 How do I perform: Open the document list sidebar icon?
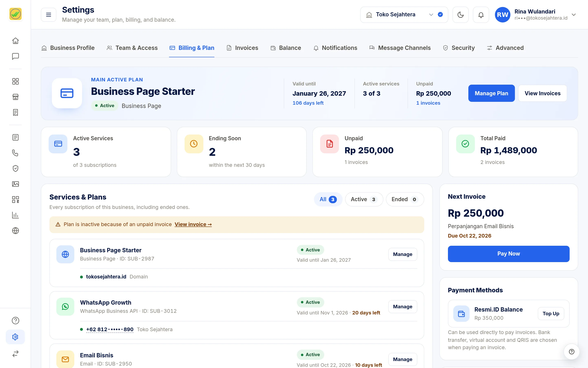[15, 138]
